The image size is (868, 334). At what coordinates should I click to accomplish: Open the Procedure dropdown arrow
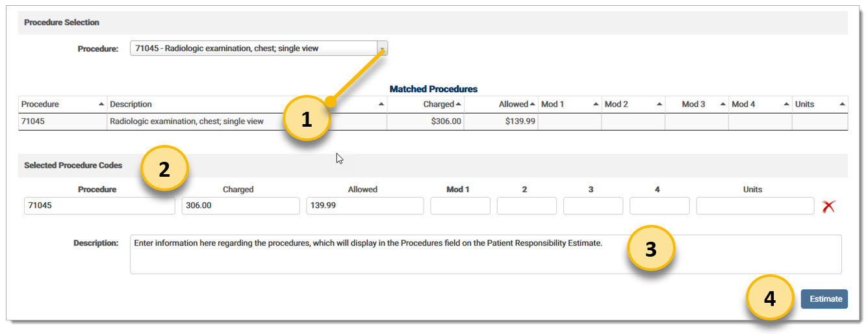(x=382, y=48)
